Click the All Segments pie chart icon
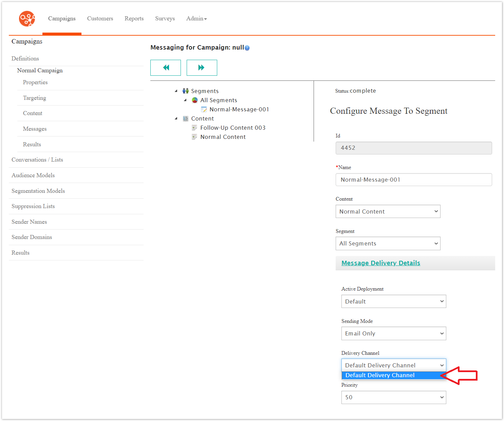 tap(195, 100)
